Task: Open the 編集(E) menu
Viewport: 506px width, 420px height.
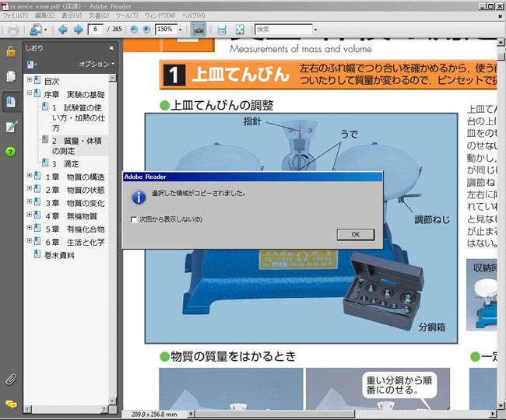Action: (x=45, y=16)
